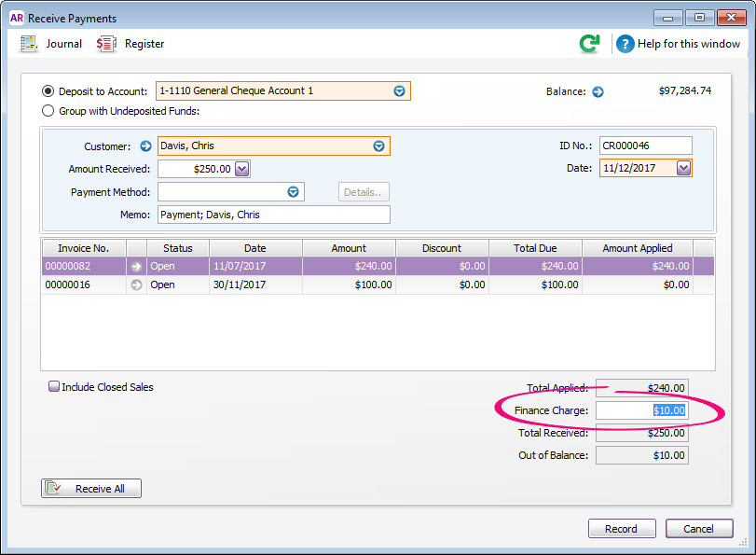The width and height of the screenshot is (756, 555).
Task: Expand the Deposit to Account dropdown
Action: (399, 91)
